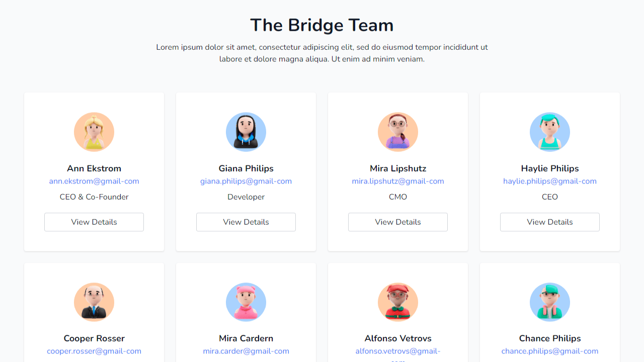The width and height of the screenshot is (644, 362).
Task: Click Giana Philips' avatar picture
Action: 246,132
